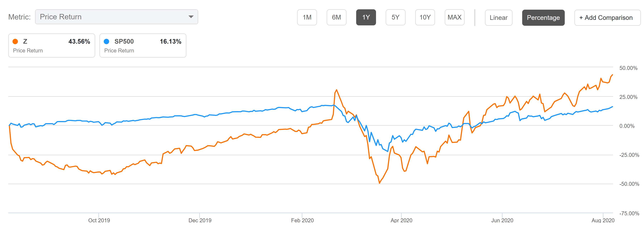Image resolution: width=644 pixels, height=228 pixels.
Task: Keep 1Y time range active
Action: (x=366, y=17)
